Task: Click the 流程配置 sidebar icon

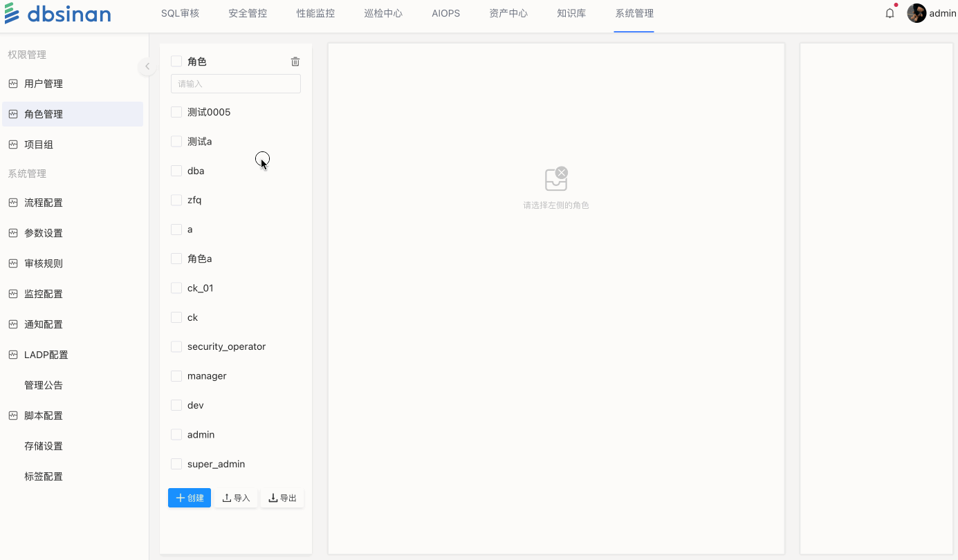Action: 13,203
